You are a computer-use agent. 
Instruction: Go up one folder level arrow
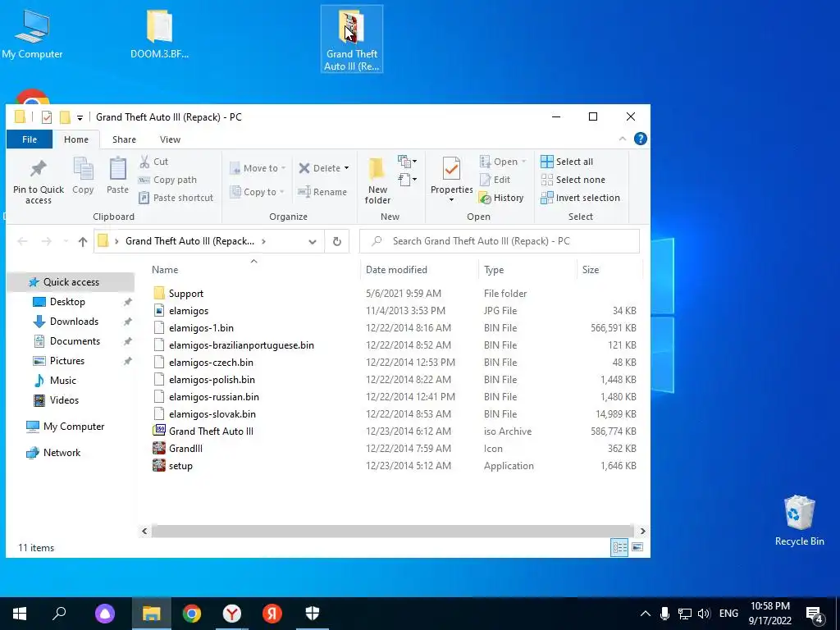(x=83, y=242)
